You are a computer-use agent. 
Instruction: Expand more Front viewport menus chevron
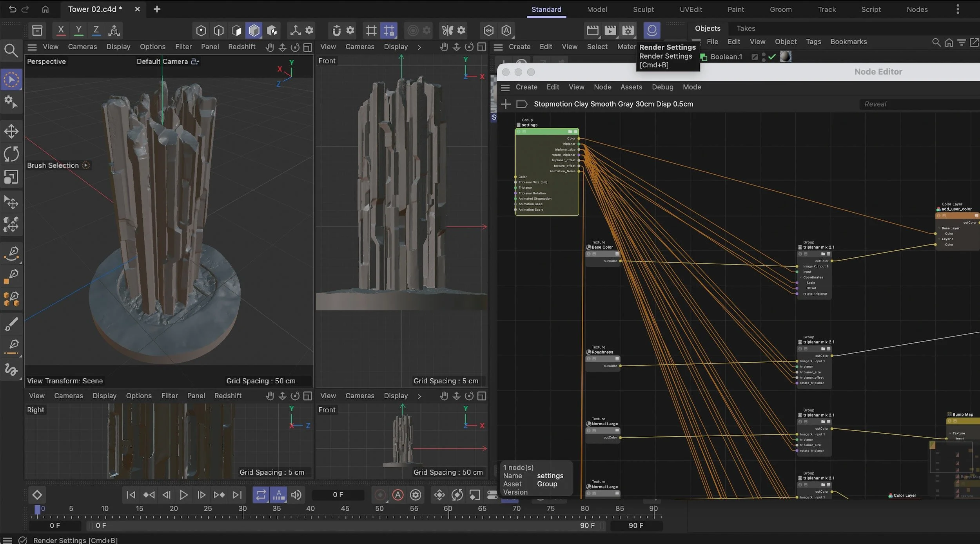pyautogui.click(x=419, y=47)
